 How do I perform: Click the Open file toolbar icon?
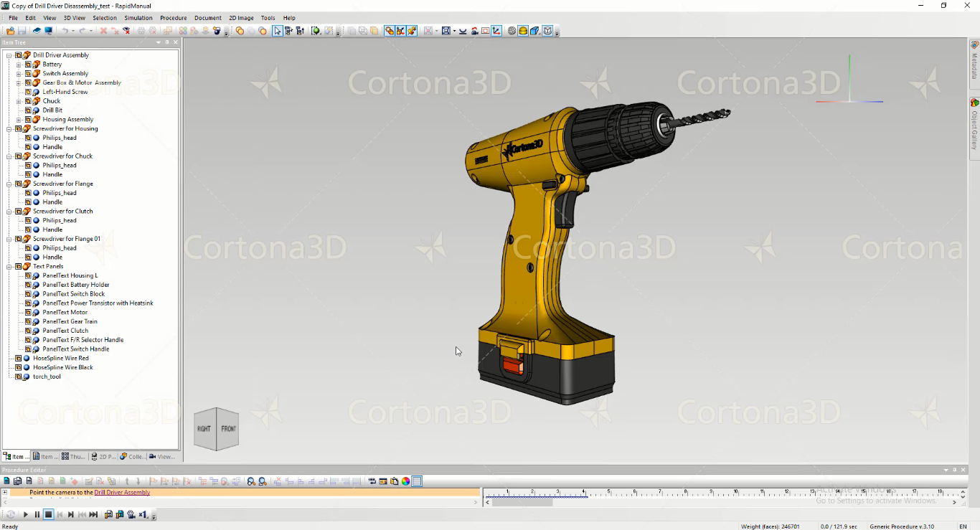[10, 31]
